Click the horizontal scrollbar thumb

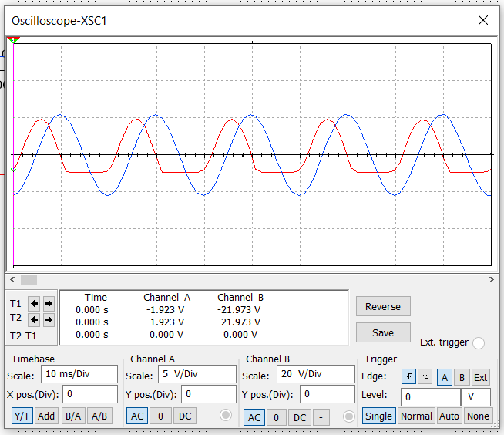click(29, 280)
